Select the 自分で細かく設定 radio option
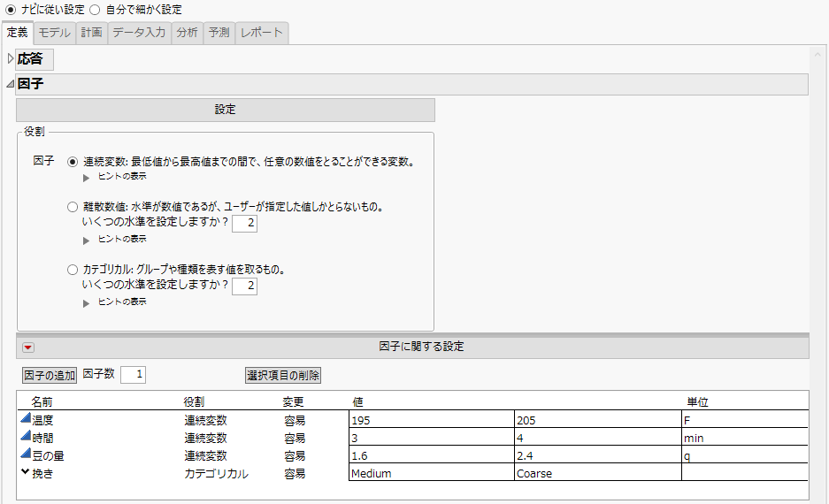 (x=95, y=10)
